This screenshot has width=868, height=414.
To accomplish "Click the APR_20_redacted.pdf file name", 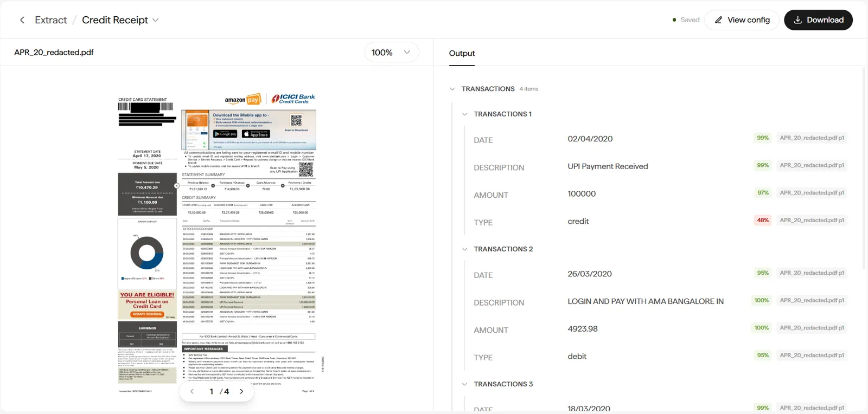I will tap(54, 53).
